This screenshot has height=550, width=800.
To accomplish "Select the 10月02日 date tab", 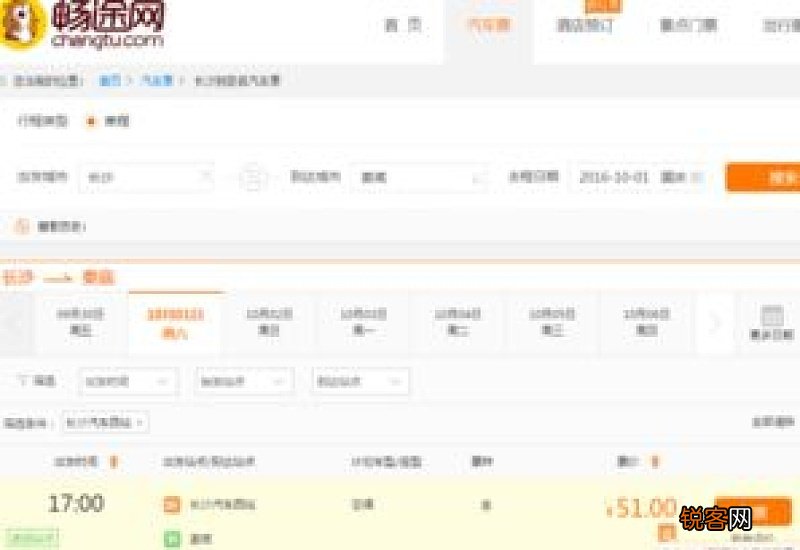I will coord(269,322).
